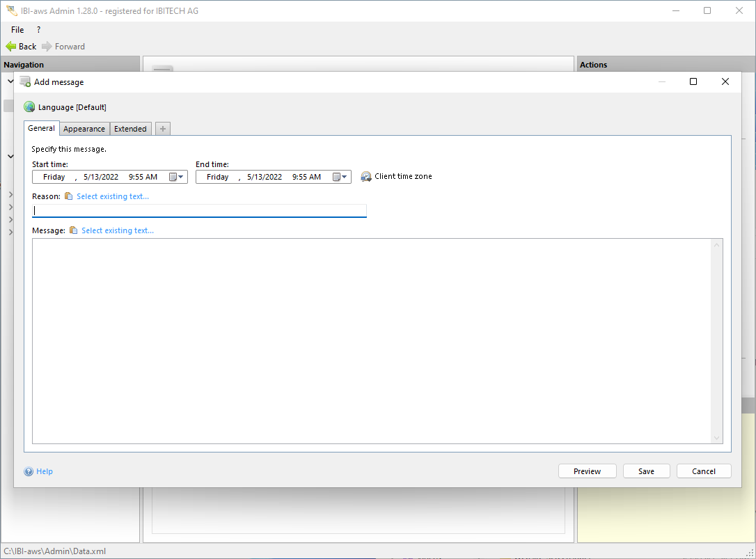Click Select existing text link for Message
This screenshot has width=756, height=559.
pos(118,230)
